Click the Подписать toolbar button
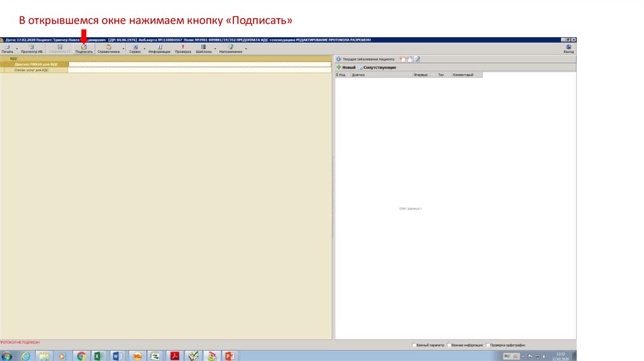The width and height of the screenshot is (644, 361). (x=84, y=49)
